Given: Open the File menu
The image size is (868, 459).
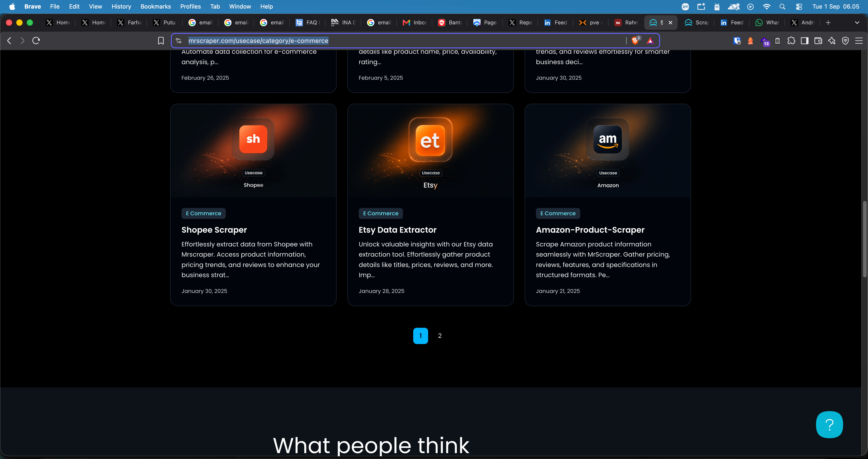Looking at the screenshot, I should [x=54, y=6].
